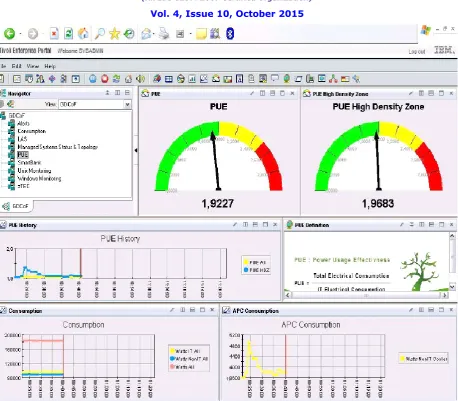
Task: Open Favorites with the yellow star icon
Action: [114, 33]
